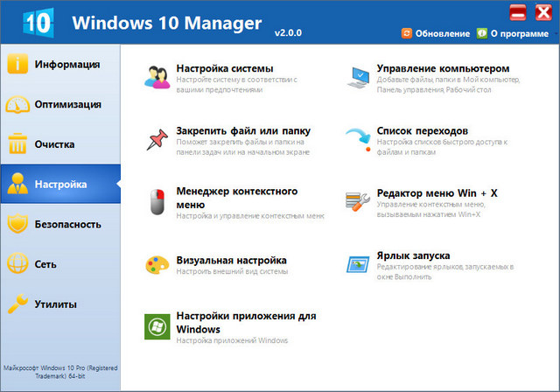Close the Windows 10 Manager window
The height and width of the screenshot is (392, 560).
[x=543, y=13]
